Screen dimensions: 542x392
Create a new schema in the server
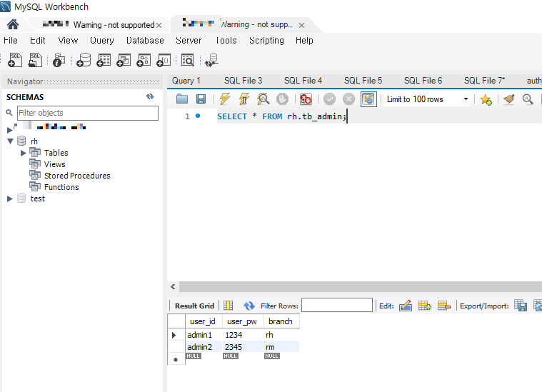coord(84,60)
